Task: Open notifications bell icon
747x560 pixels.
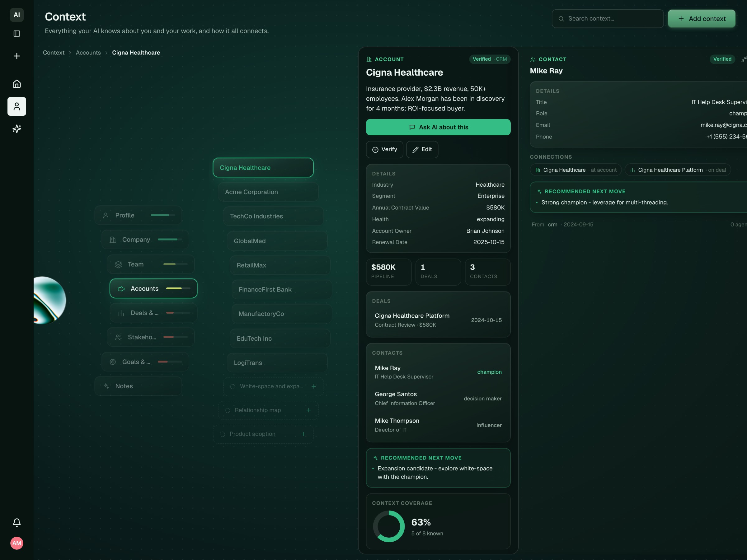Action: click(16, 523)
